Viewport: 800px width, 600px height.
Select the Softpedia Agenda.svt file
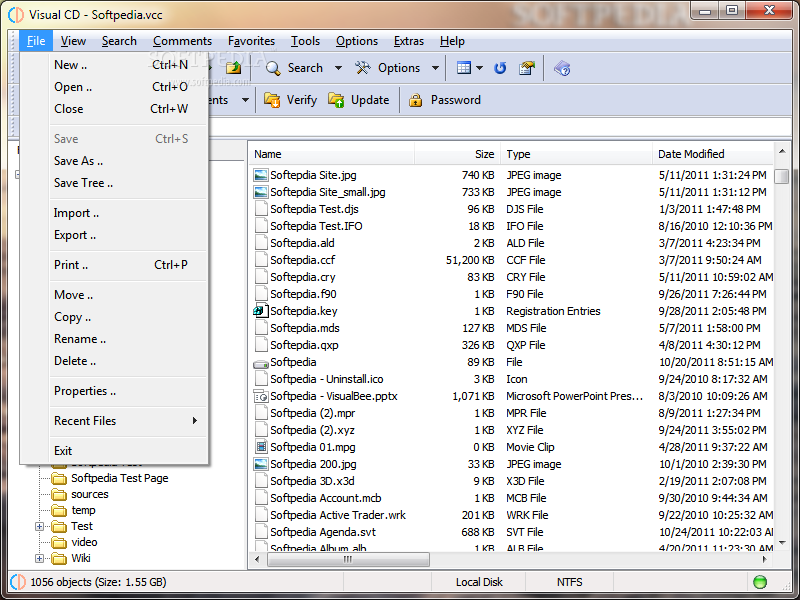pos(323,532)
